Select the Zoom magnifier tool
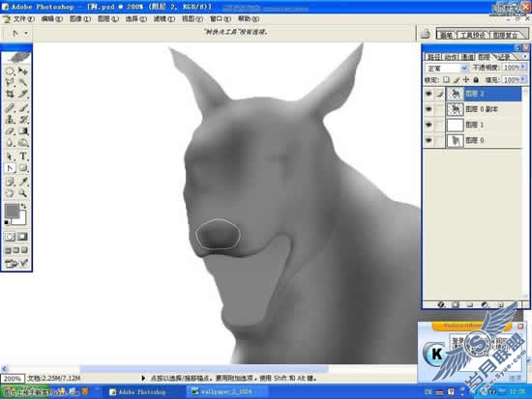This screenshot has width=532, height=399. (x=23, y=193)
